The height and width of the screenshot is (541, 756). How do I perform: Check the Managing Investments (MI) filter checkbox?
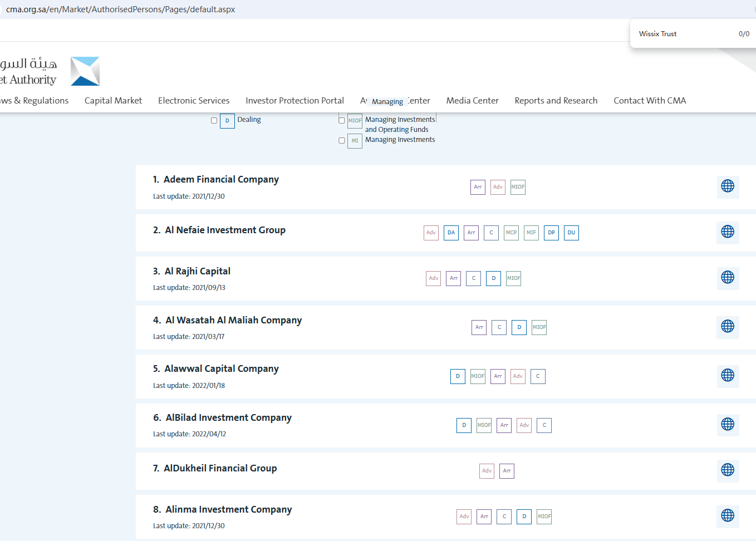coord(342,141)
